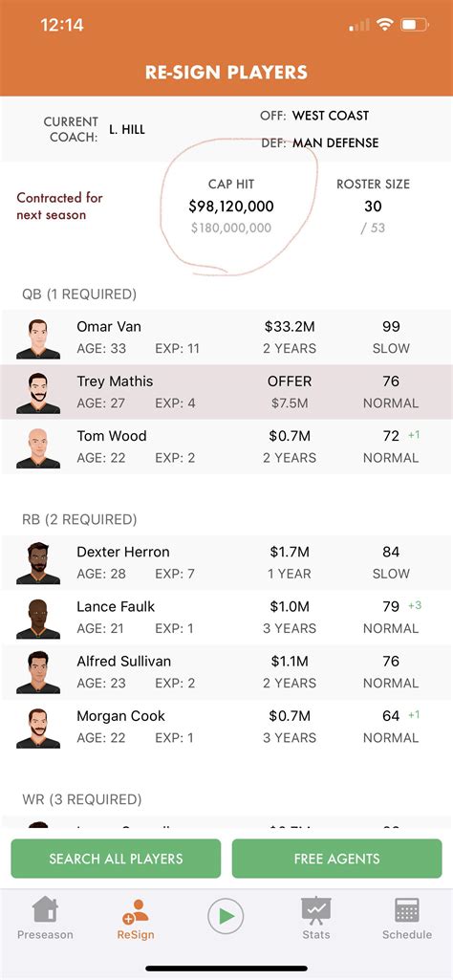Open Alfred Sullivan's contract row
The image size is (453, 980).
click(226, 672)
